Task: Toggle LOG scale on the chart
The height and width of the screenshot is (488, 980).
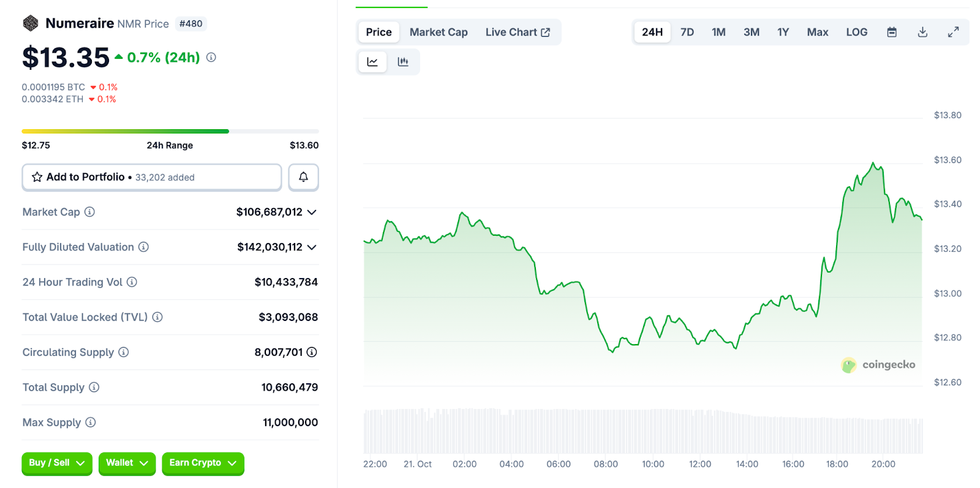Action: (x=856, y=32)
